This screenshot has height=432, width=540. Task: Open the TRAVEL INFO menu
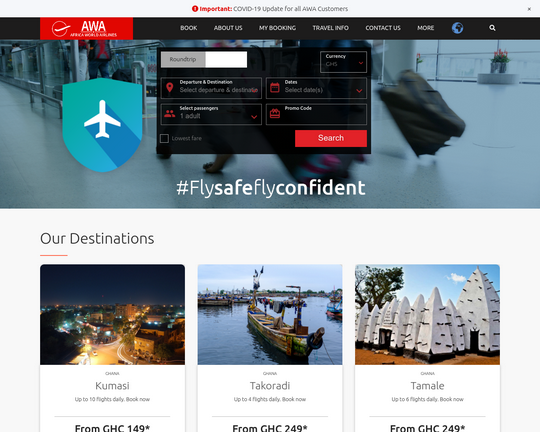click(331, 28)
